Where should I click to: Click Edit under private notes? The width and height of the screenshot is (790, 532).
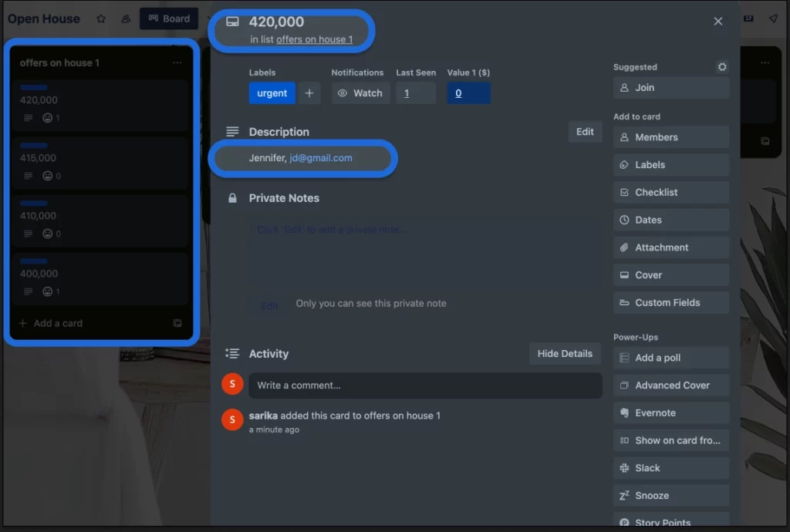coord(269,305)
